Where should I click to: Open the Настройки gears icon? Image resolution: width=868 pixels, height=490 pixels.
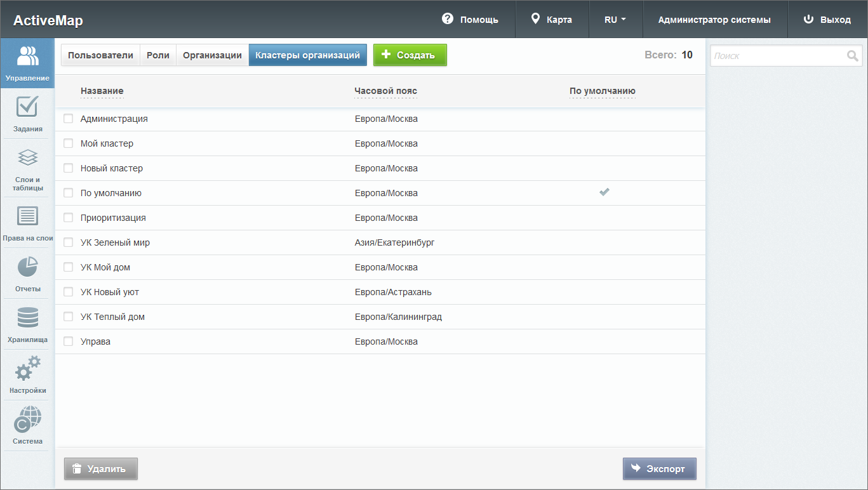point(27,369)
